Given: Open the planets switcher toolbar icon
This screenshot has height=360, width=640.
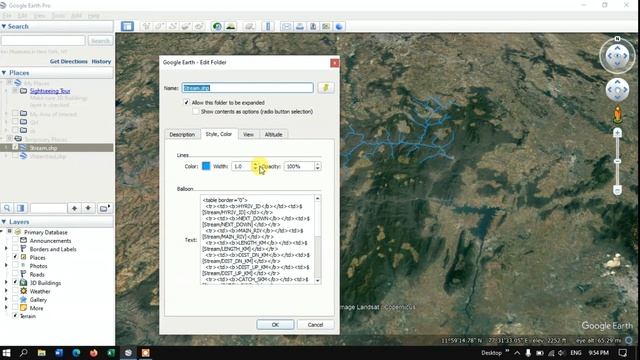Looking at the screenshot, I should pos(249,27).
